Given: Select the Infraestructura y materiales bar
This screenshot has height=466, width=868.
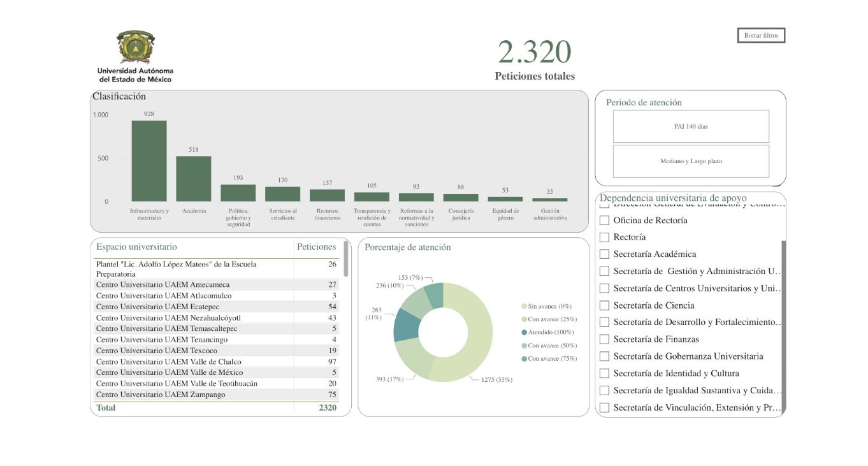Looking at the screenshot, I should (149, 161).
